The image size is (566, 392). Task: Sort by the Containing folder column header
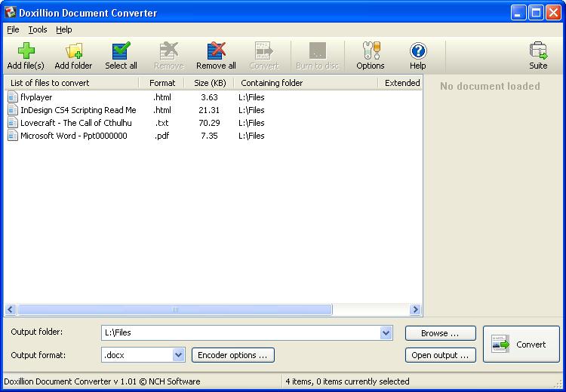point(306,83)
